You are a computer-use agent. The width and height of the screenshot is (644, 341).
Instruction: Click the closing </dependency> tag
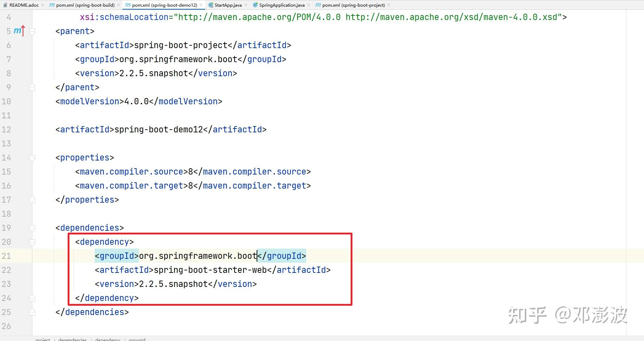[107, 298]
